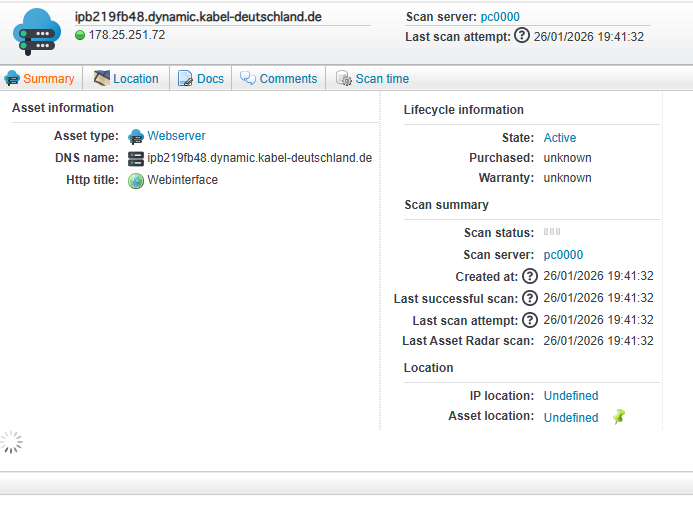
Task: Click the IP location Undefined link
Action: pyautogui.click(x=571, y=396)
